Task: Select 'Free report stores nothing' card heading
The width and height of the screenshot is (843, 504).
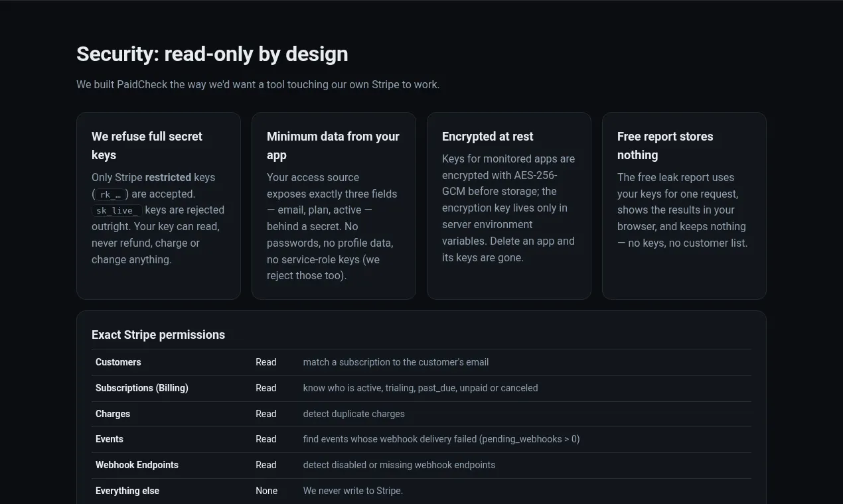Action: (x=665, y=145)
